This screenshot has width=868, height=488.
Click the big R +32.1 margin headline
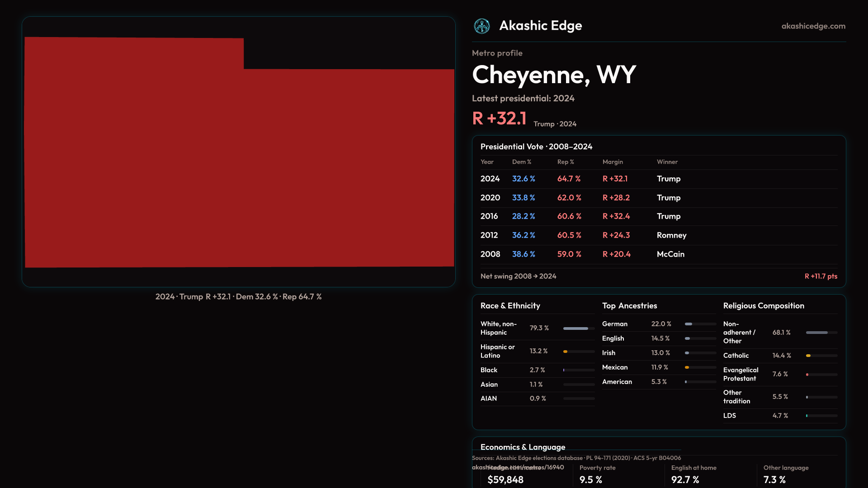coord(499,119)
